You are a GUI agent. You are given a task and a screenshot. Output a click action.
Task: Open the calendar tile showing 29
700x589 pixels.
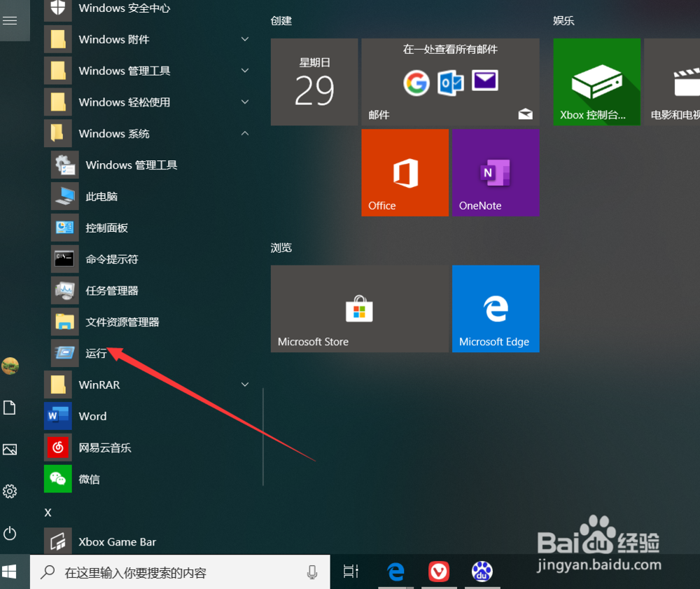pyautogui.click(x=314, y=82)
